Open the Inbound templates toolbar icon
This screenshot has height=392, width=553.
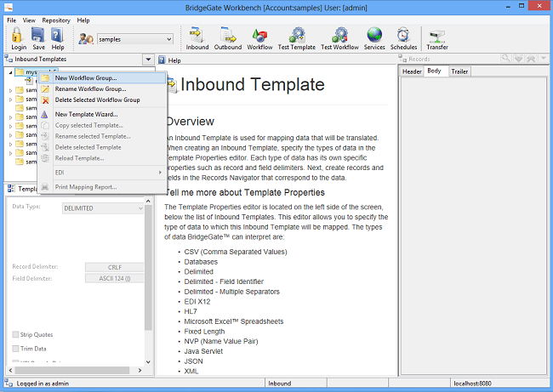click(x=197, y=35)
